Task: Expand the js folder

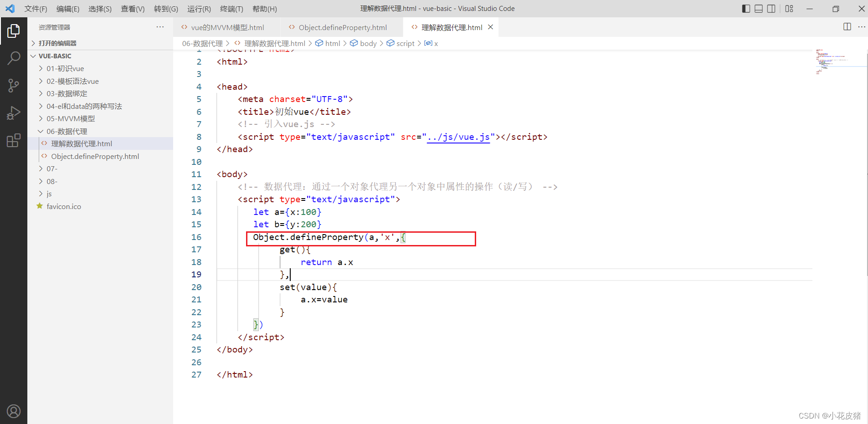Action: 100,194
